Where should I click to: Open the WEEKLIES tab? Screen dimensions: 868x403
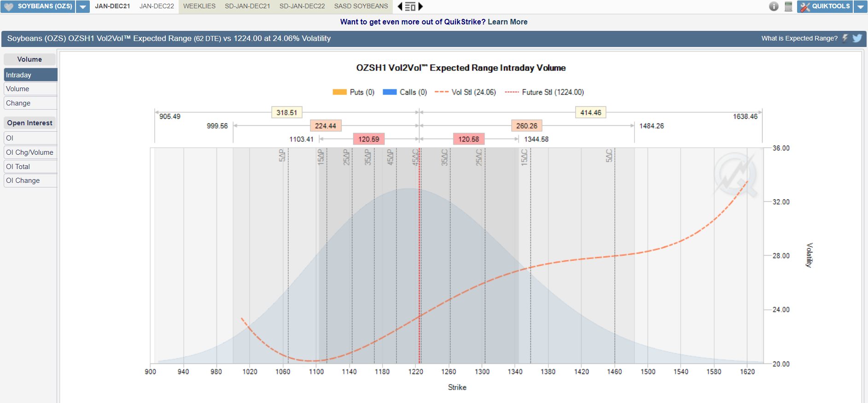coord(199,6)
